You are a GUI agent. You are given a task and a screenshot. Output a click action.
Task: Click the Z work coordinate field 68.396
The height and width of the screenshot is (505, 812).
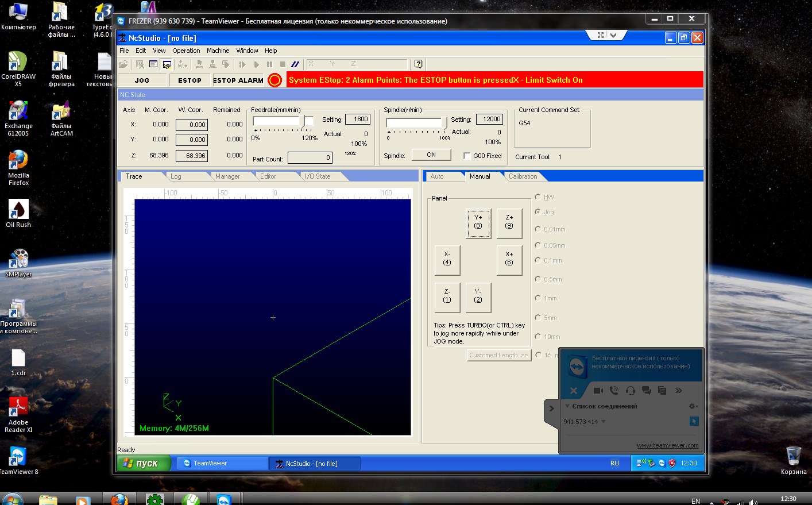[191, 156]
